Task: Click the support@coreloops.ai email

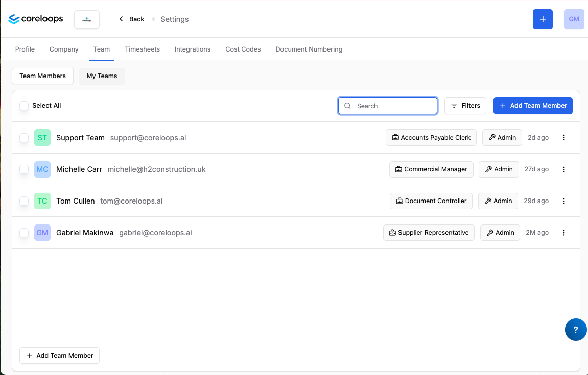Action: [148, 137]
